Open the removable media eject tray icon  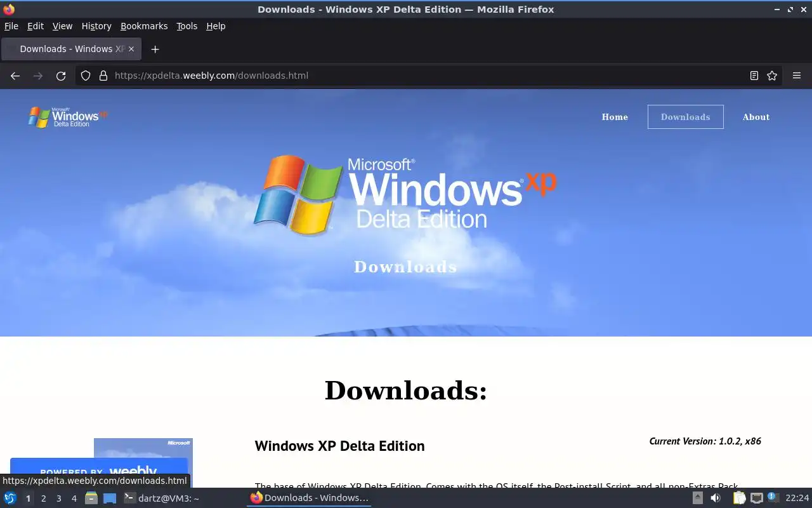697,498
